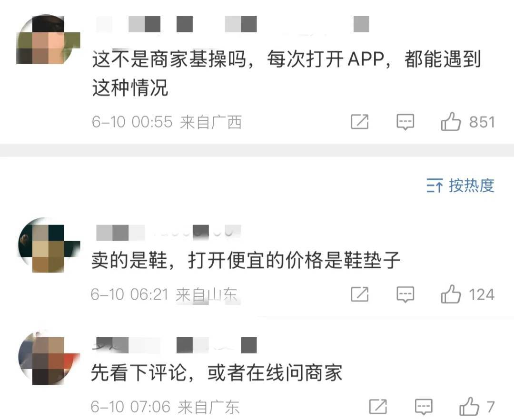This screenshot has width=514, height=420.
Task: Open the 按热度 sort selector
Action: [x=460, y=186]
